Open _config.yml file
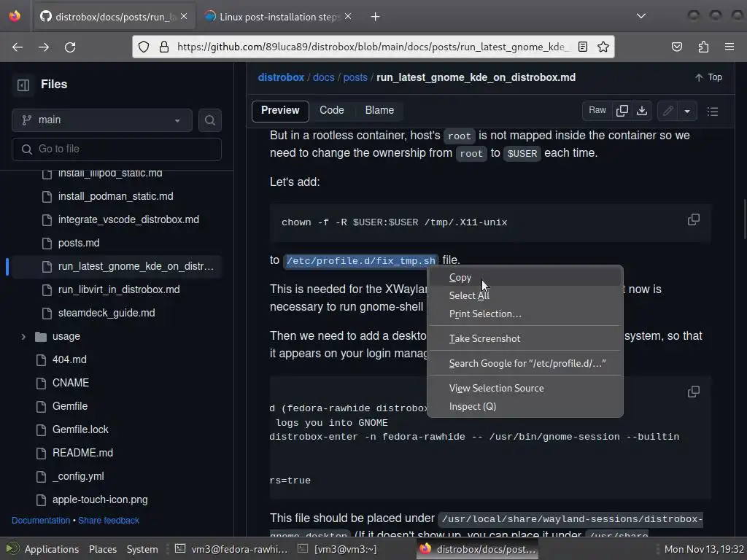 (x=78, y=476)
